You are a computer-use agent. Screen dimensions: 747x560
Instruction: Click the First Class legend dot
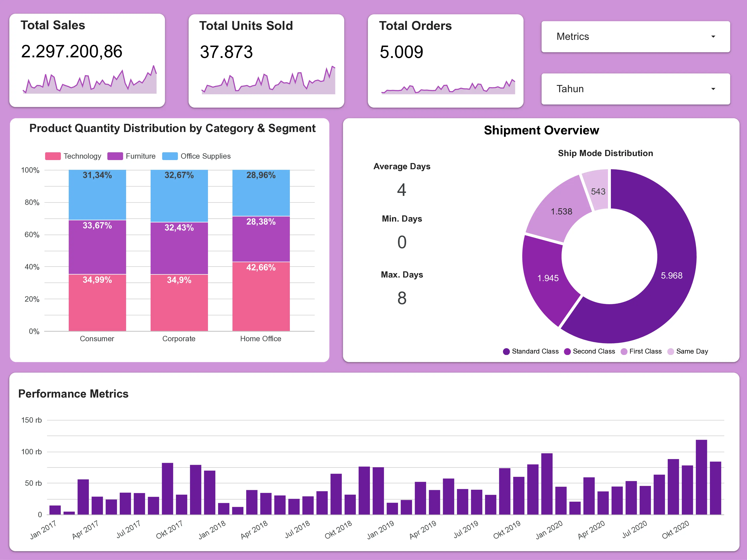point(624,351)
